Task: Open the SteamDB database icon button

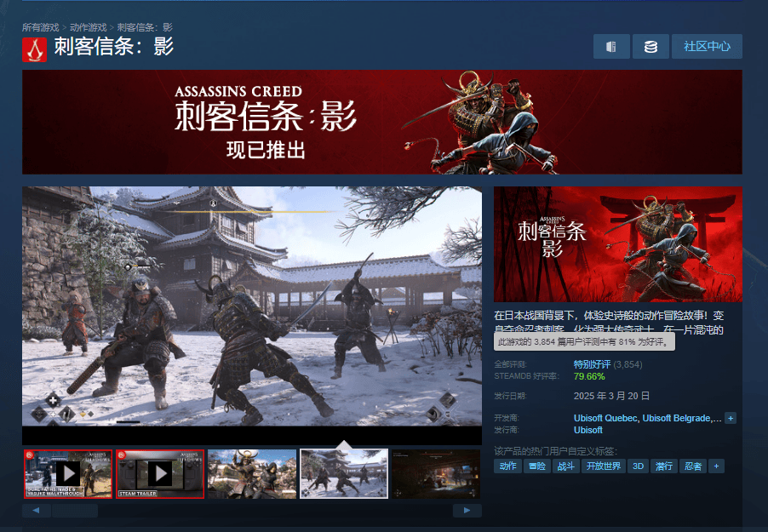Action: click(x=651, y=47)
